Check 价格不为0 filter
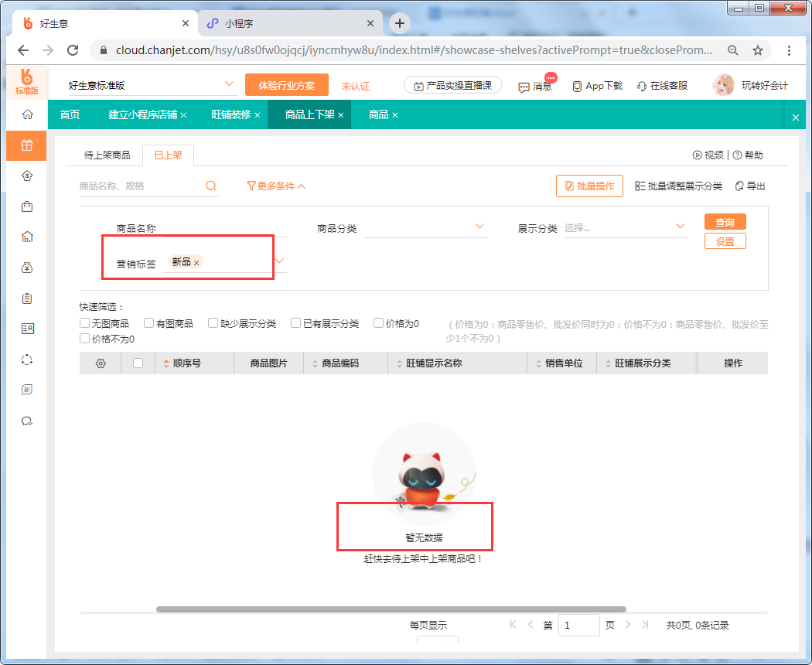812x665 pixels. (85, 339)
